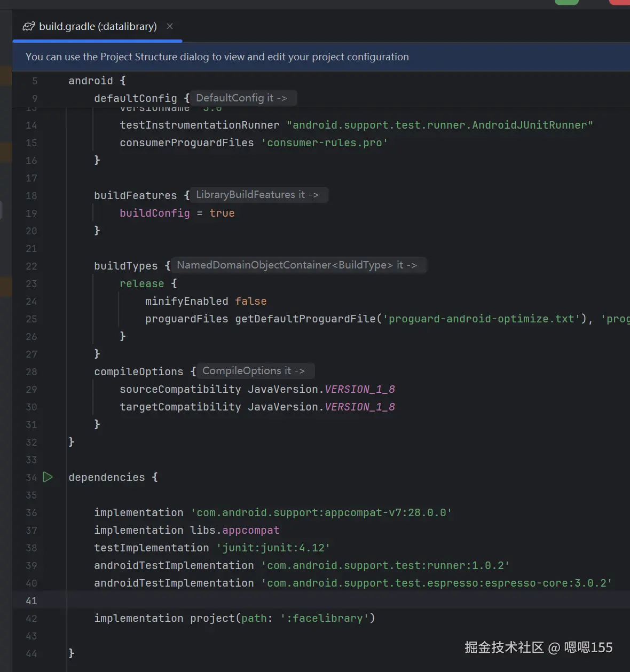The height and width of the screenshot is (672, 630).
Task: Click the sourceCompatibility property
Action: point(180,389)
